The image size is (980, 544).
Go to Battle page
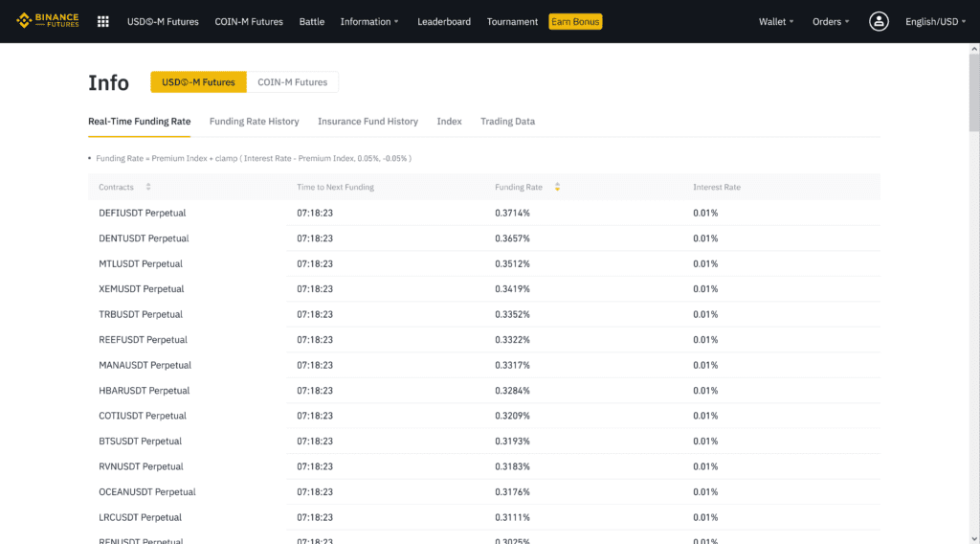click(x=311, y=21)
